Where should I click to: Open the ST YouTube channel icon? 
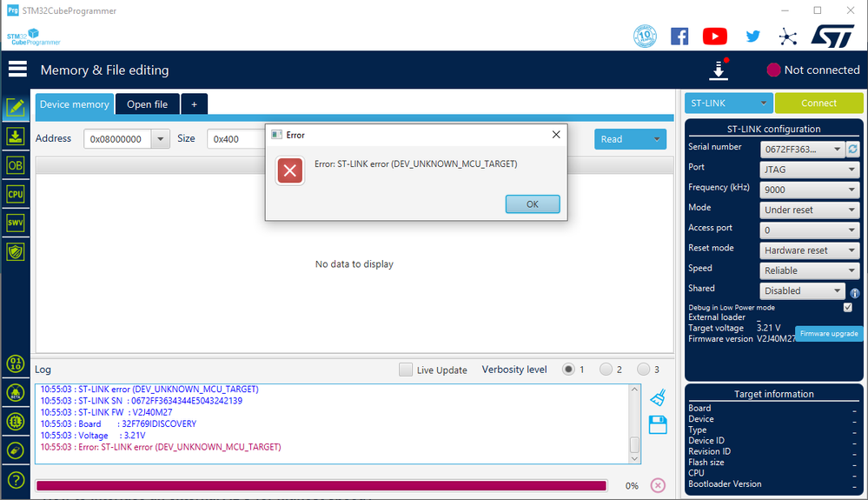(715, 37)
